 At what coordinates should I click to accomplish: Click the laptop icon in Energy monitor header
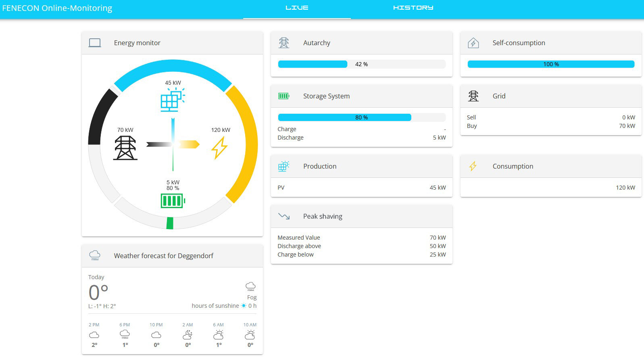(x=95, y=43)
